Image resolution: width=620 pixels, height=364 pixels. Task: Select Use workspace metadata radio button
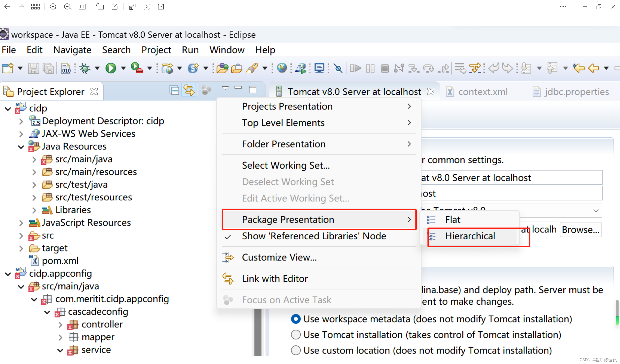tap(296, 319)
